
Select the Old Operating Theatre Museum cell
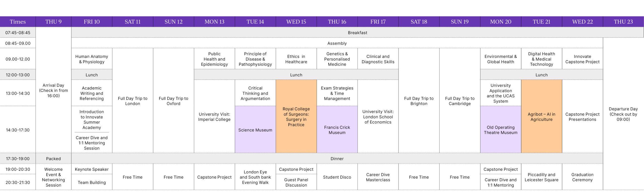500,130
